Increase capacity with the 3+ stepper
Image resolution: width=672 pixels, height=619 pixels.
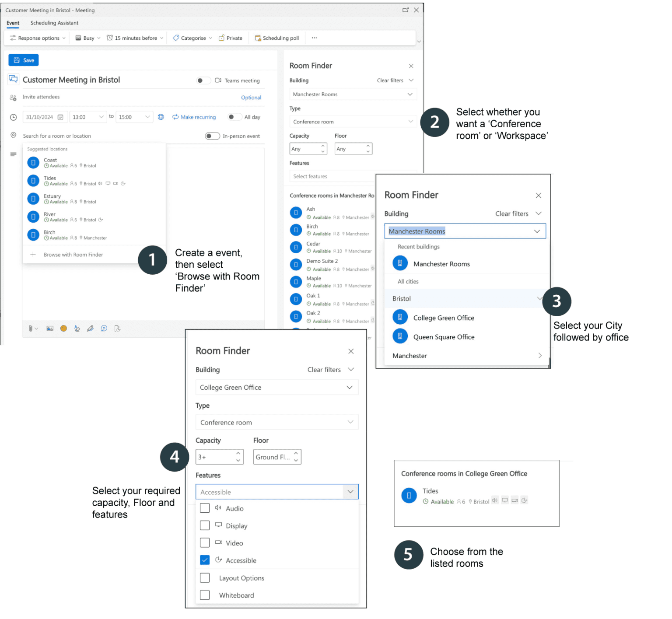pyautogui.click(x=239, y=454)
